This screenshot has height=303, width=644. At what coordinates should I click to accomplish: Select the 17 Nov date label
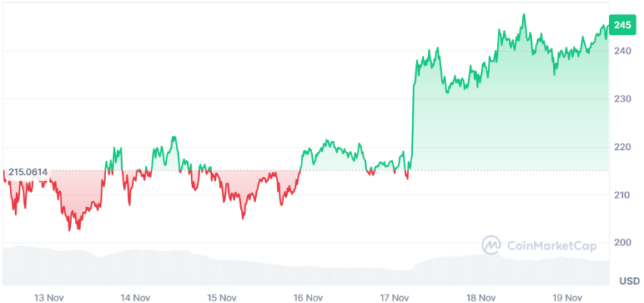pyautogui.click(x=394, y=297)
